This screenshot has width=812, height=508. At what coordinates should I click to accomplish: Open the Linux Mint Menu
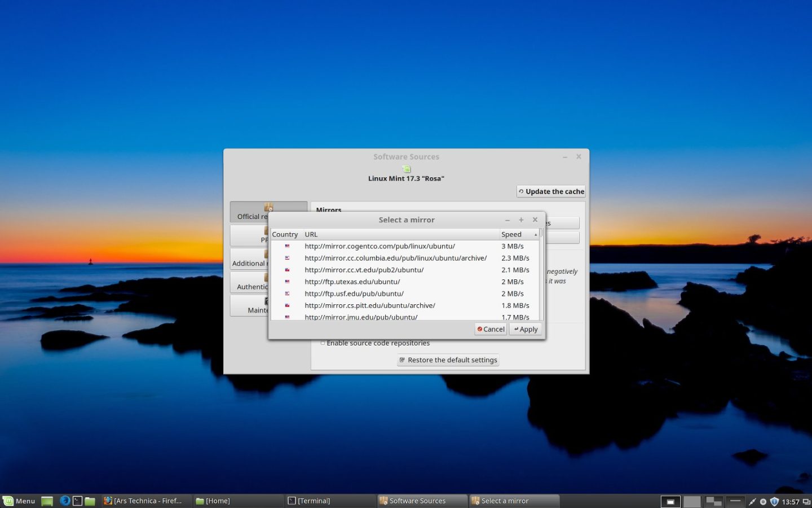[x=19, y=501]
